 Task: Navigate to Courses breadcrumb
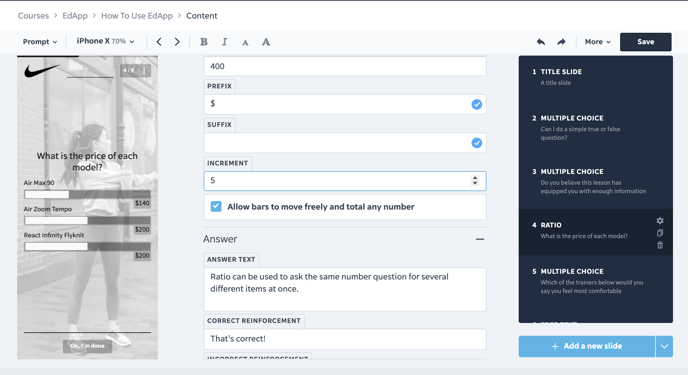tap(33, 16)
